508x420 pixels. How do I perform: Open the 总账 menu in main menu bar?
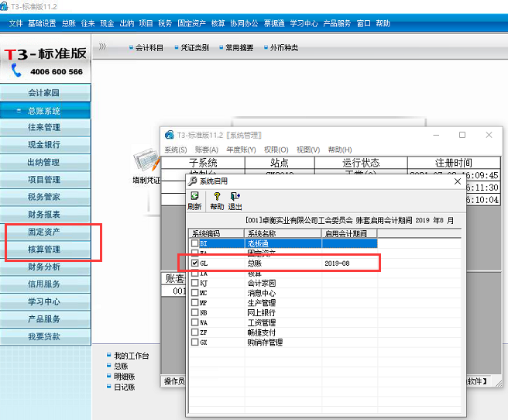(69, 23)
